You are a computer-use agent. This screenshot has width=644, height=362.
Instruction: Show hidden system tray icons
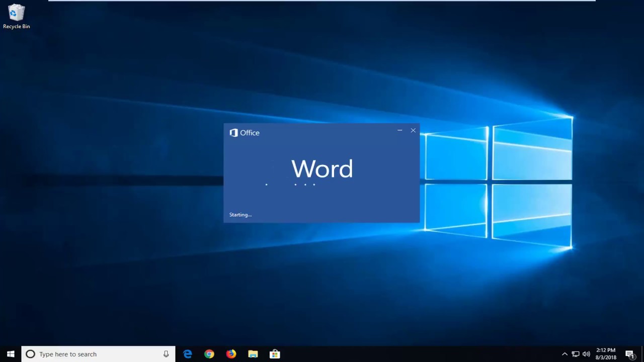pos(565,354)
